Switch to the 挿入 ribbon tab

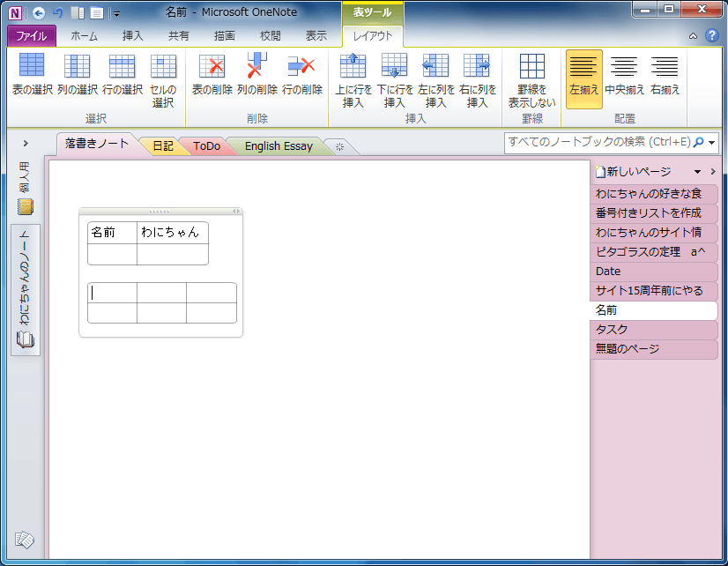coord(132,36)
